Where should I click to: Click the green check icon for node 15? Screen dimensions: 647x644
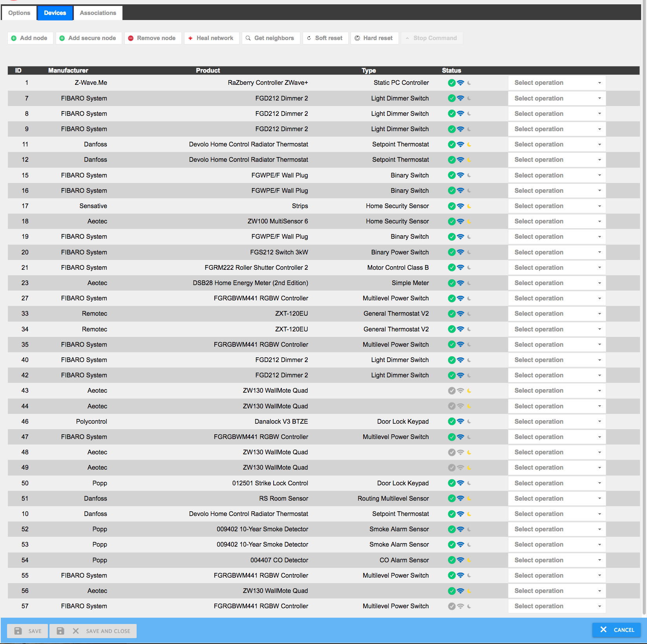pyautogui.click(x=452, y=175)
